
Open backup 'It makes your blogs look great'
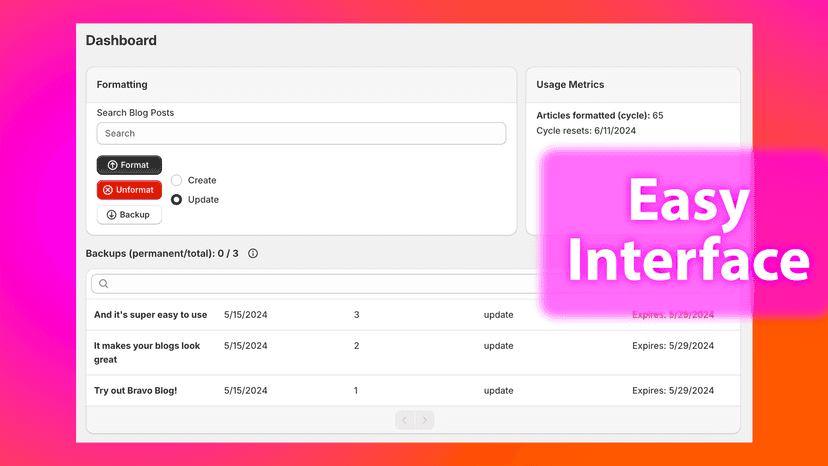click(x=147, y=352)
